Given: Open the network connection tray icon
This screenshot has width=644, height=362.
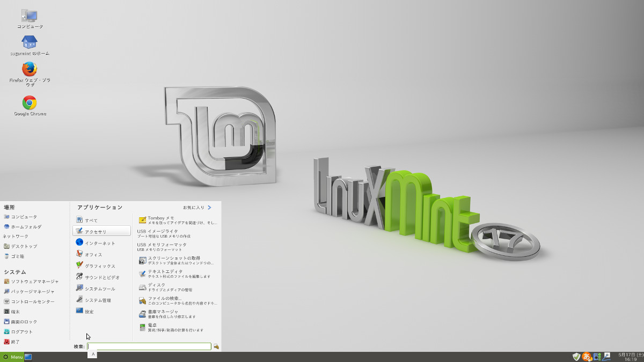Looking at the screenshot, I should 606,357.
